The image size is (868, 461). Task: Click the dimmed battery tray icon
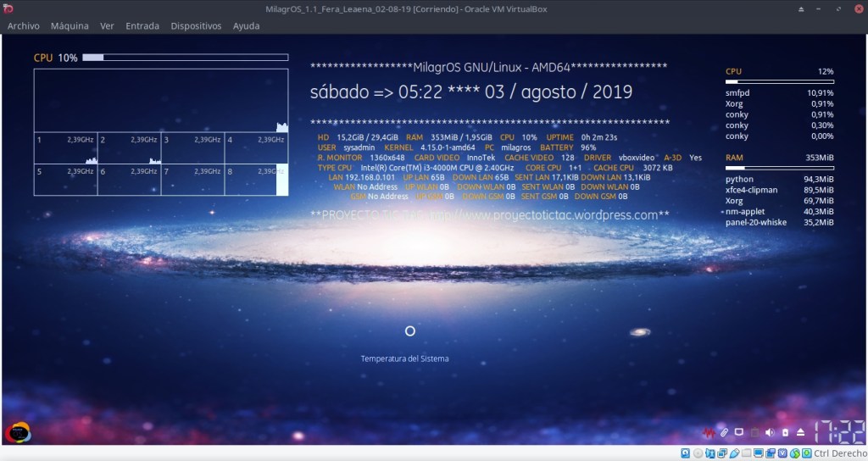(x=754, y=432)
